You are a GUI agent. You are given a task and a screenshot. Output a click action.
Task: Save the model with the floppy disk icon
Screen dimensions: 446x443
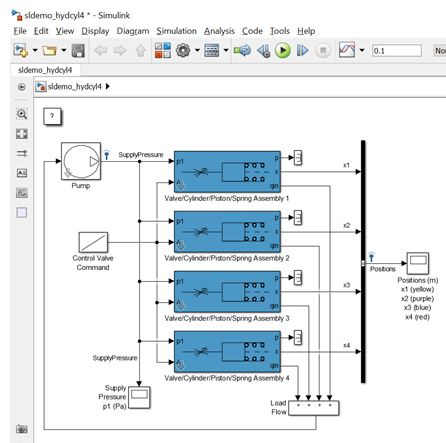pyautogui.click(x=78, y=51)
